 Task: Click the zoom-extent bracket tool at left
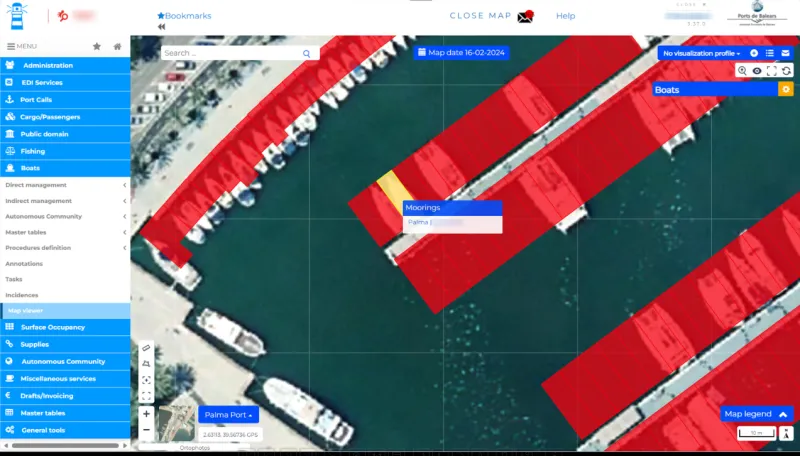[146, 396]
